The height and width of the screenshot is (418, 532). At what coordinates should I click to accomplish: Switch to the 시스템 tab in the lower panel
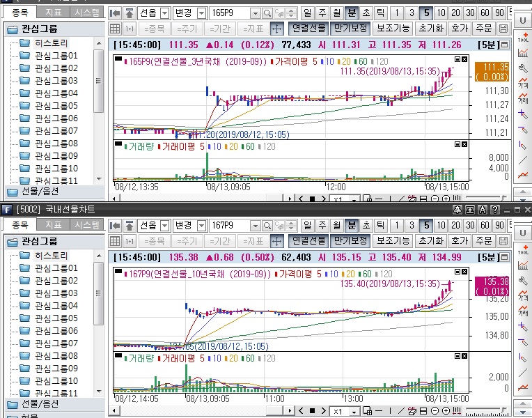[x=87, y=225]
